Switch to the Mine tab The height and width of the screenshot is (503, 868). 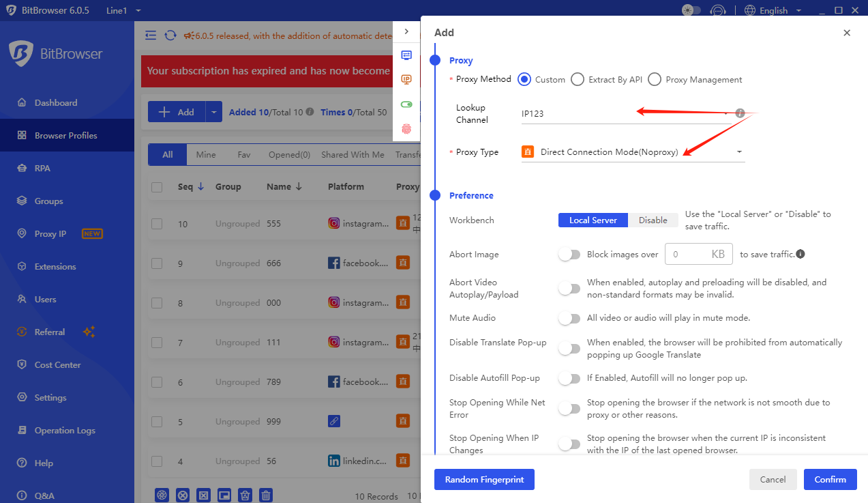point(206,155)
